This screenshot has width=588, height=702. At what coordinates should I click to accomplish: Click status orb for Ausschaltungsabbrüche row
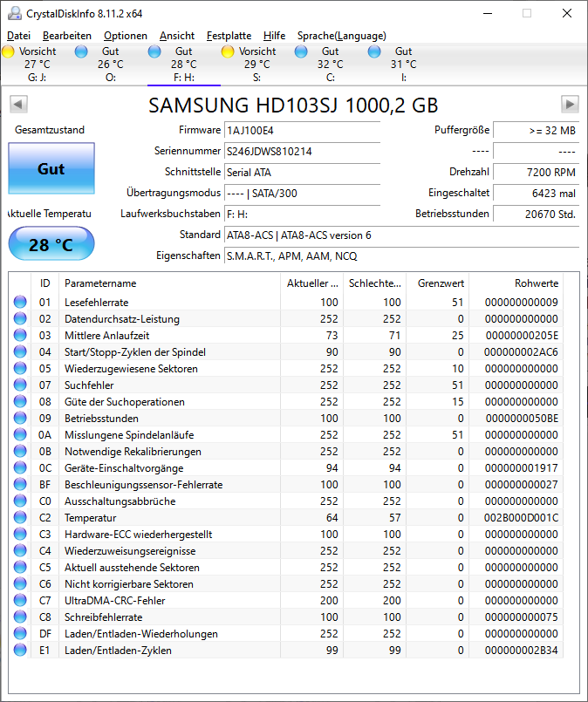[x=20, y=501]
